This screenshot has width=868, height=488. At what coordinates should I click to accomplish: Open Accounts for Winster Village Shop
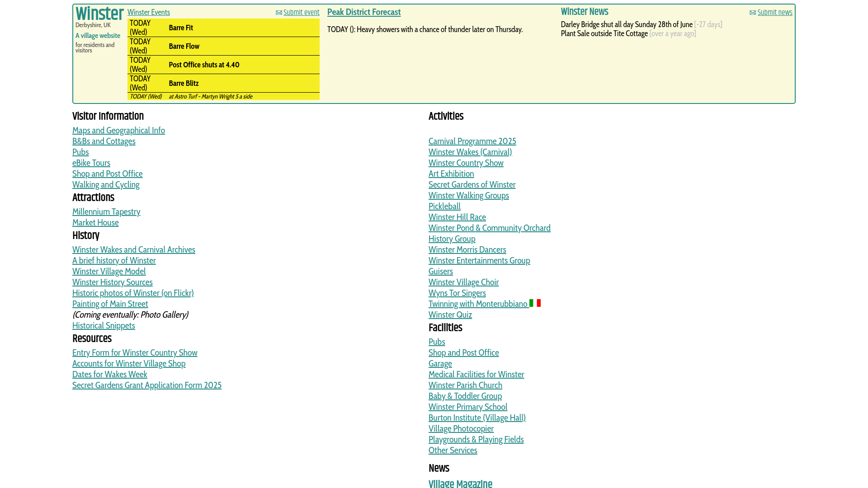point(129,363)
